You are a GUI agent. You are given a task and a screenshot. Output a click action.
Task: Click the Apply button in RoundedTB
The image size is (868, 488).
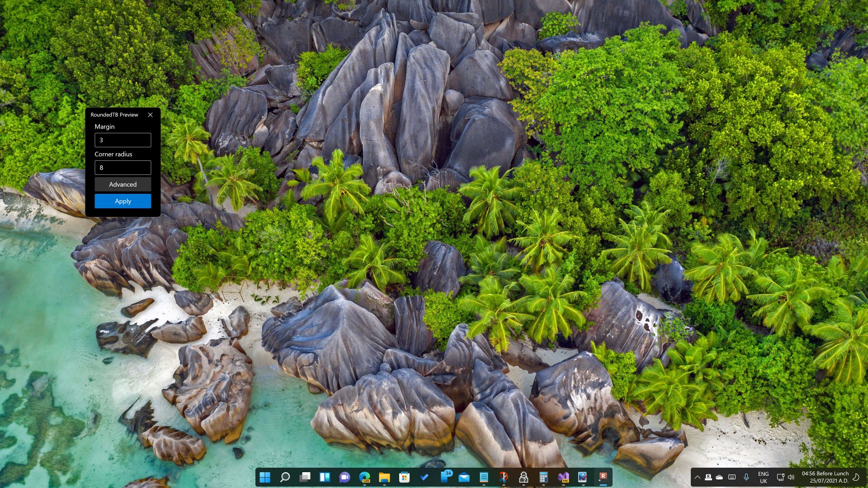pyautogui.click(x=123, y=201)
